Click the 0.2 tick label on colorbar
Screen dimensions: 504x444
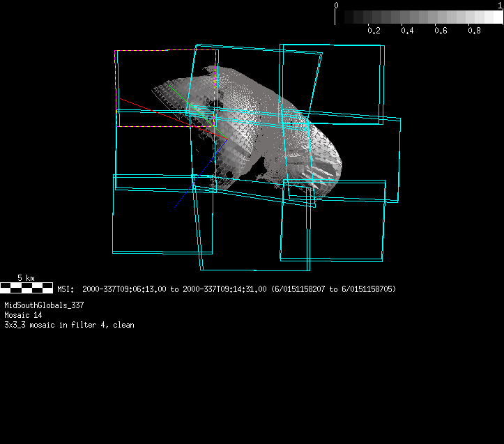click(x=374, y=31)
